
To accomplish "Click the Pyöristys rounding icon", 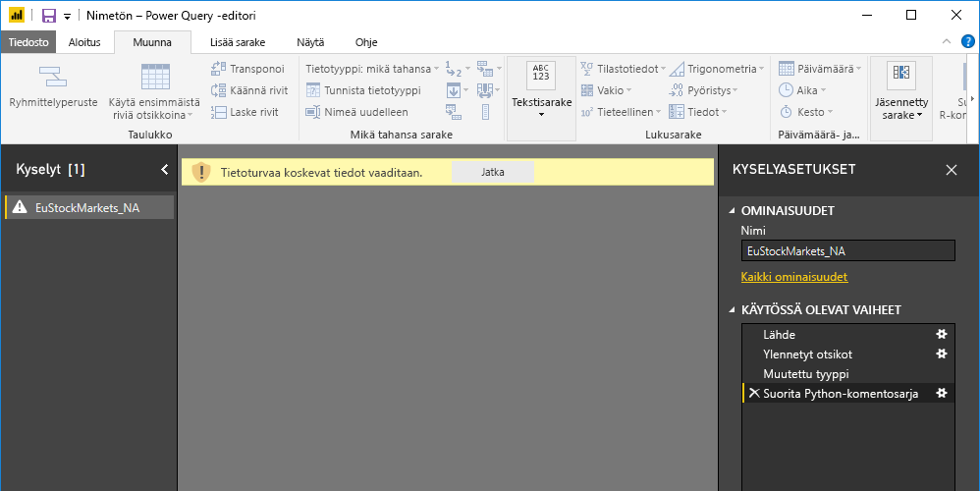I will click(x=677, y=90).
